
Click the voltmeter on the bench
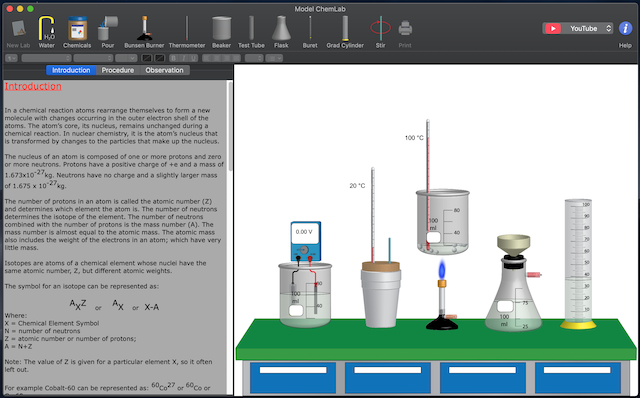pos(306,241)
